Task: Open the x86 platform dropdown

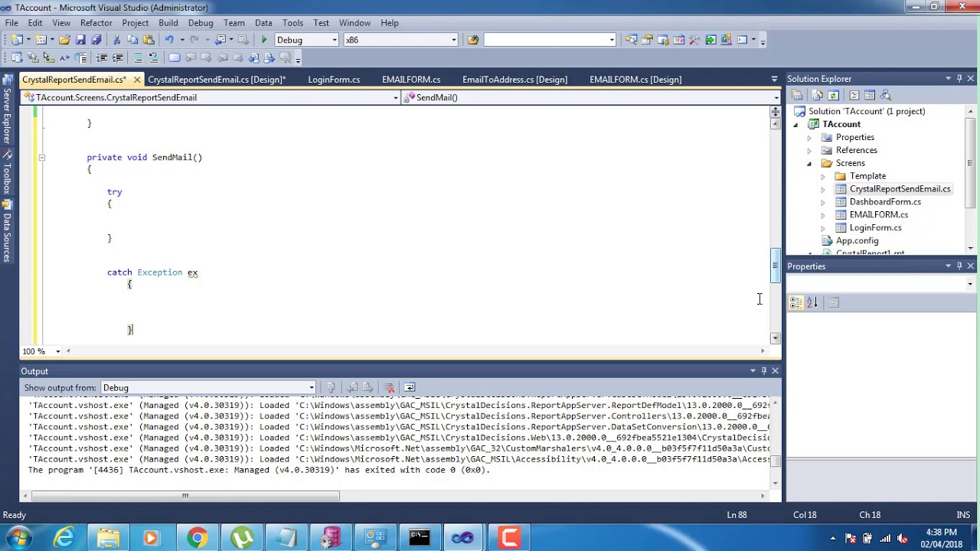Action: pos(453,40)
